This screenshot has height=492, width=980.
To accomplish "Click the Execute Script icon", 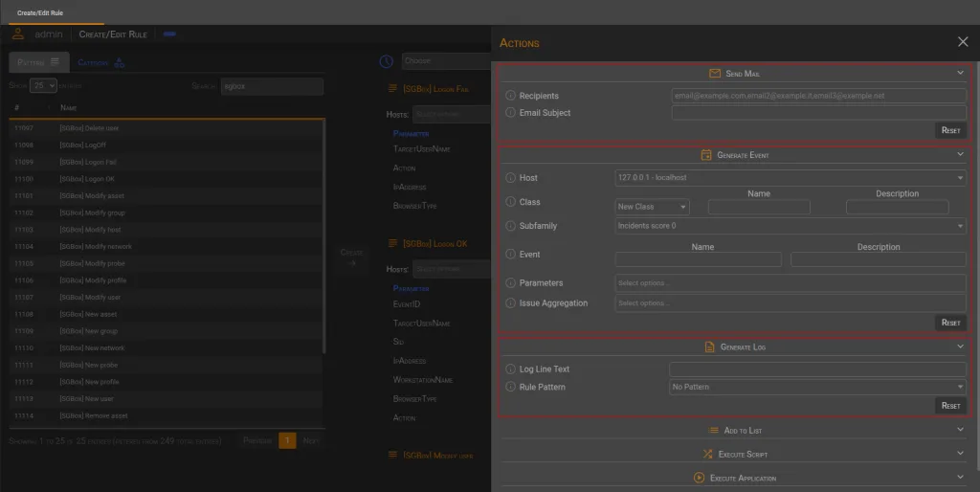I will pyautogui.click(x=707, y=454).
